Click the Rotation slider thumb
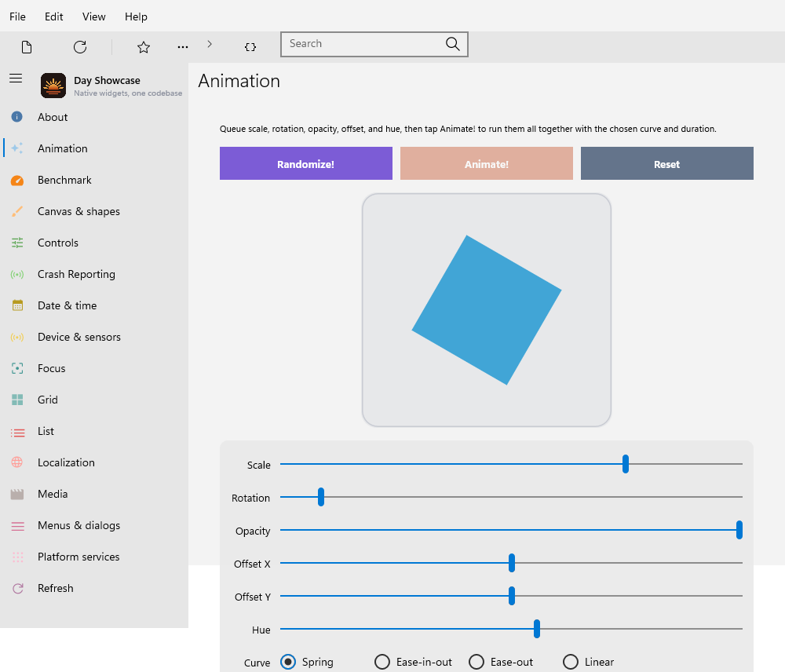Viewport: 785px width, 672px height. pyautogui.click(x=321, y=497)
